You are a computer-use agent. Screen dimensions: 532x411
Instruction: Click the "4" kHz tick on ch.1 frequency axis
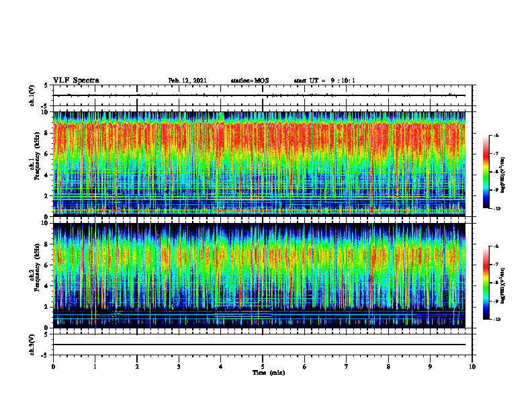47,175
